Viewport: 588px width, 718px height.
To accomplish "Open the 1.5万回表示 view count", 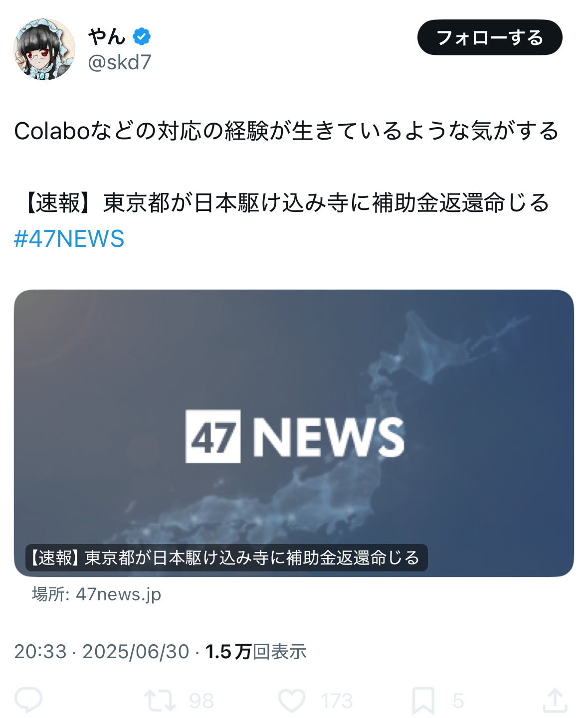I will pos(256,652).
